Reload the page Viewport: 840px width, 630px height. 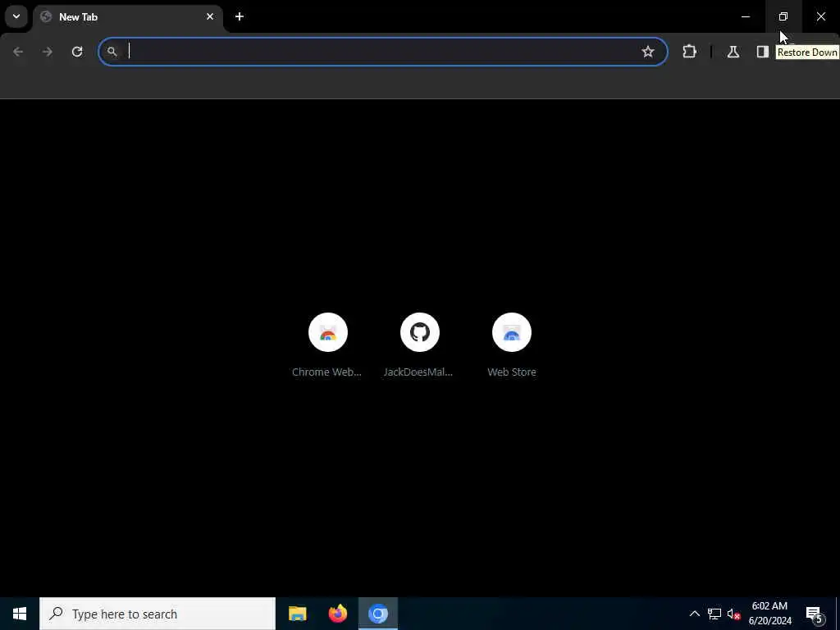coord(77,52)
